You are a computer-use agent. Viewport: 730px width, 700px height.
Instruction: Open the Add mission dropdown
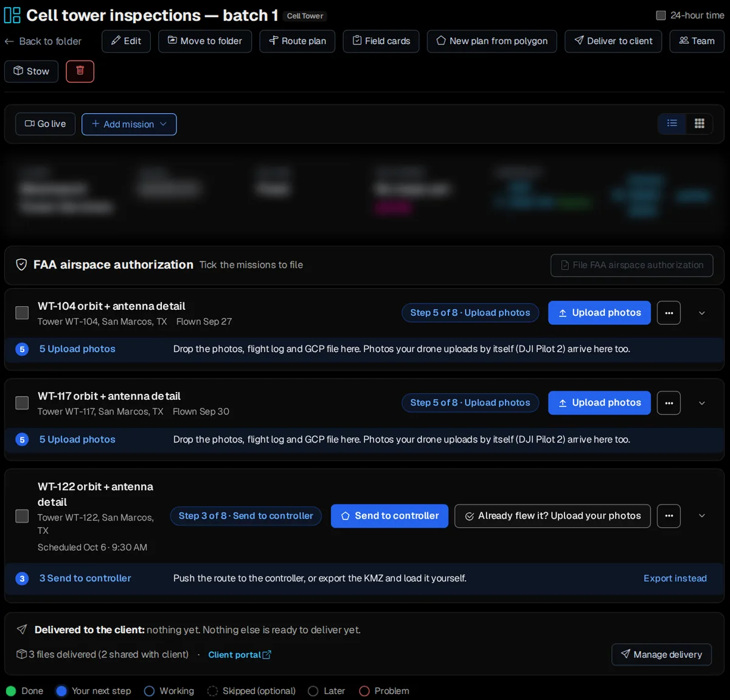point(129,124)
